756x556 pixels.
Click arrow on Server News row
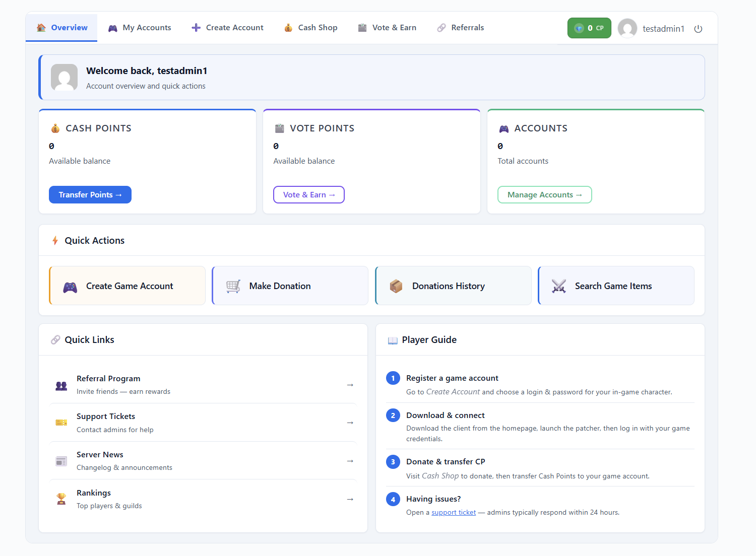click(x=350, y=461)
